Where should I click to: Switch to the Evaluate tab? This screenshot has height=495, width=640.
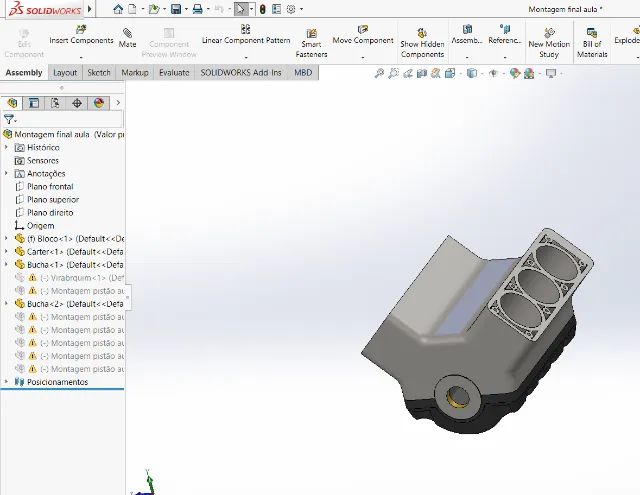(x=174, y=73)
